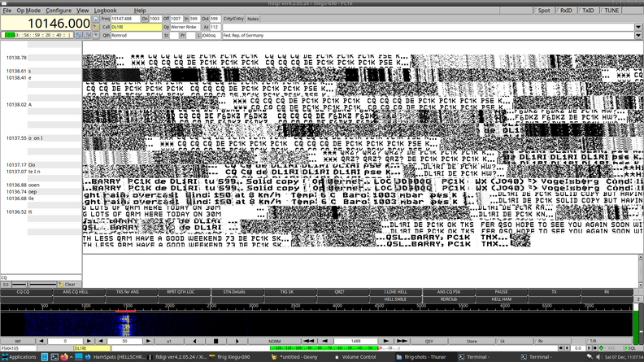Click the Clear button in signal browser

coord(70,284)
